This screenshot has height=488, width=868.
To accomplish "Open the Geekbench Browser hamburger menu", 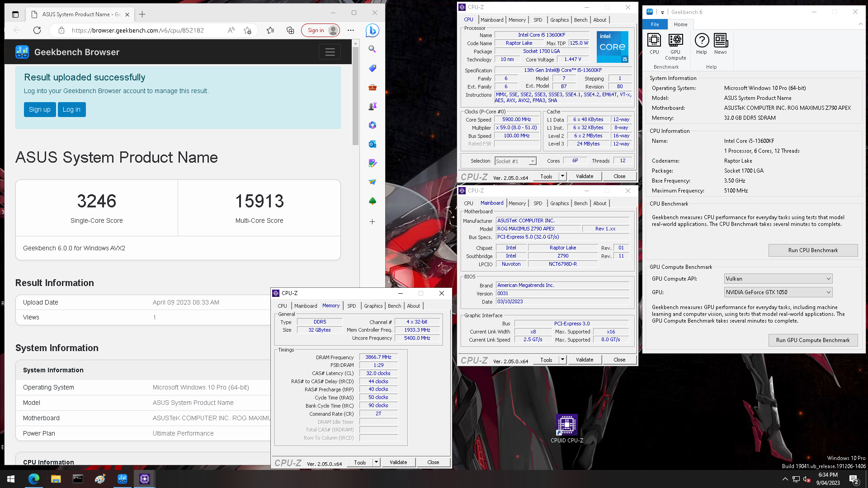I will coord(330,52).
